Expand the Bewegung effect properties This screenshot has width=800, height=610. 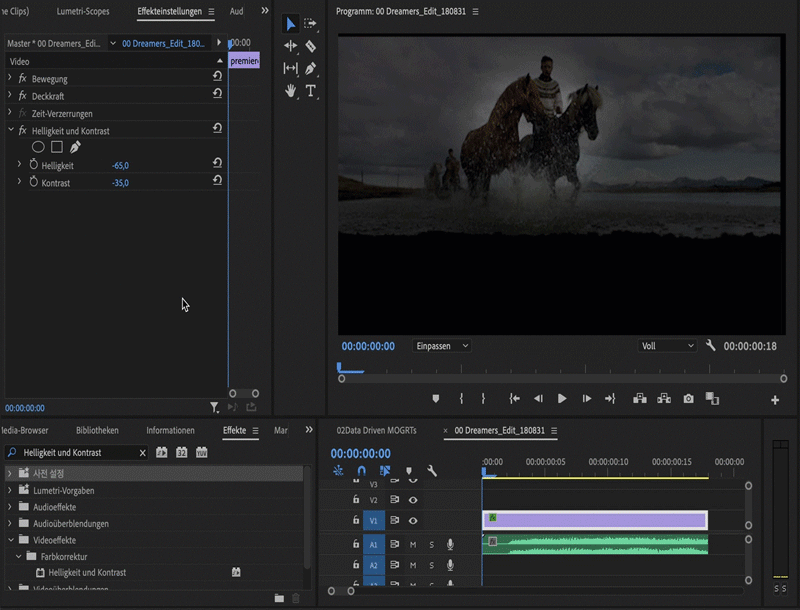(x=10, y=78)
